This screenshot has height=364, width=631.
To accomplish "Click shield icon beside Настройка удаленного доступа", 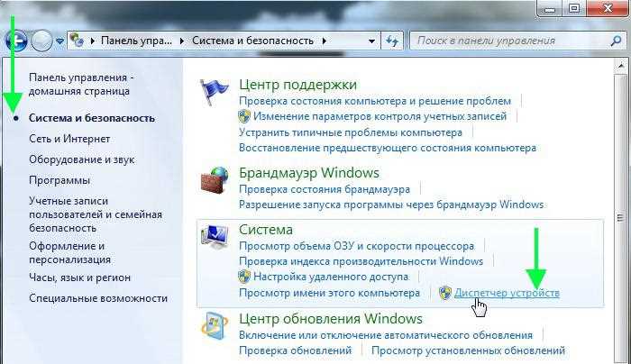I will [x=244, y=277].
